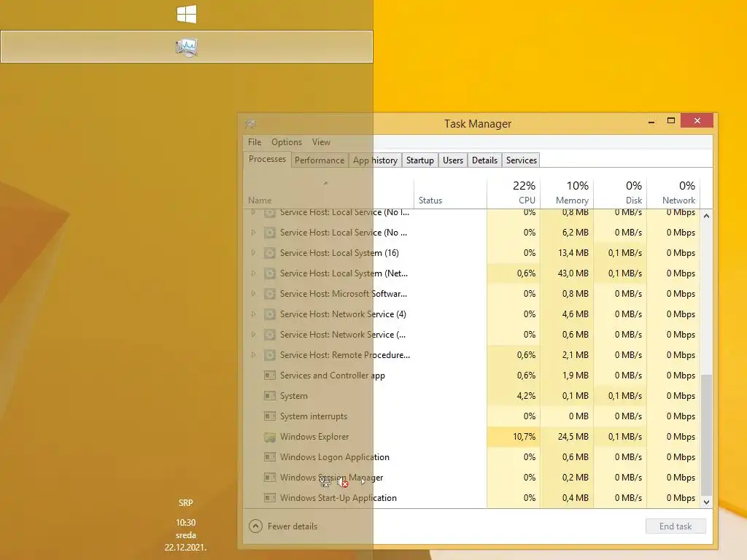747x560 pixels.
Task: Select the Windows Session Manager process name
Action: tap(332, 477)
